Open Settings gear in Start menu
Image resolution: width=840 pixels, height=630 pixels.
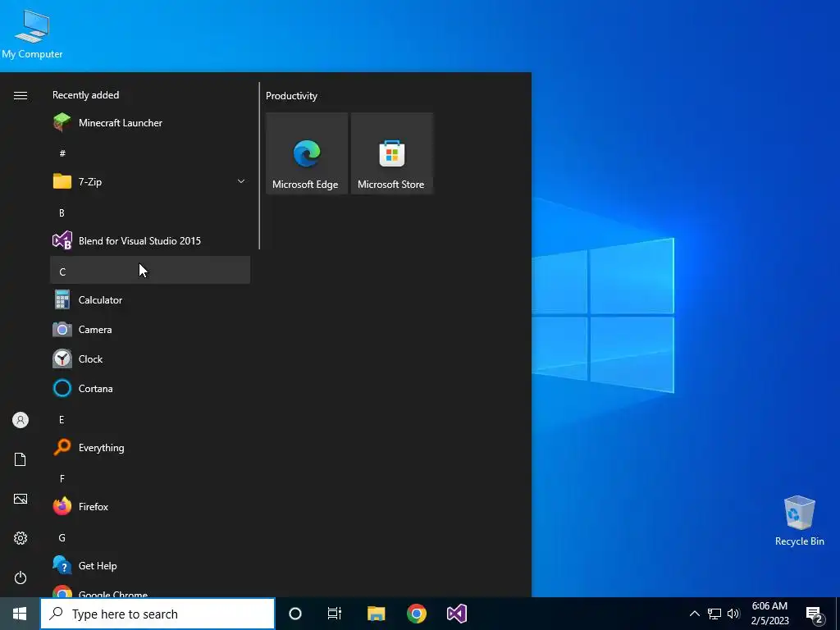(21, 538)
